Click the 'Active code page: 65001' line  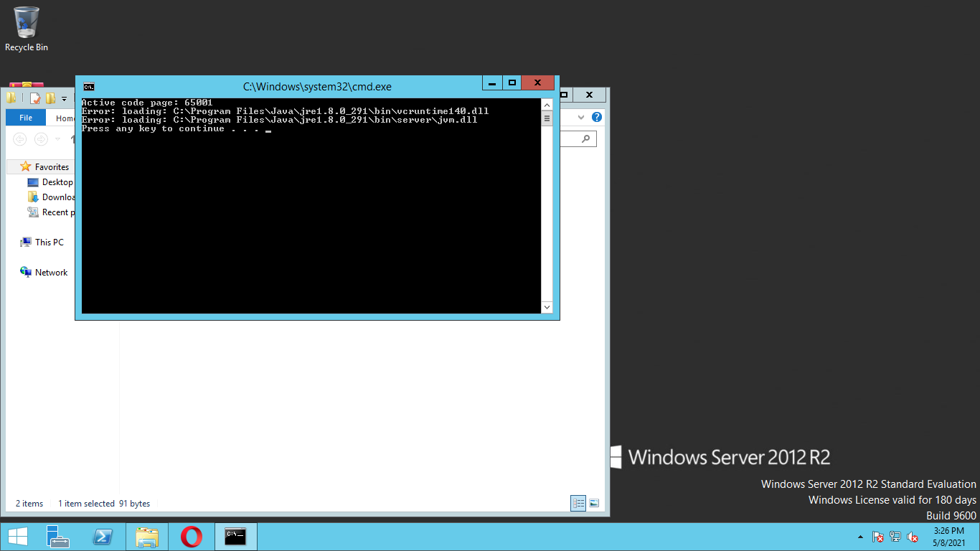coord(147,103)
